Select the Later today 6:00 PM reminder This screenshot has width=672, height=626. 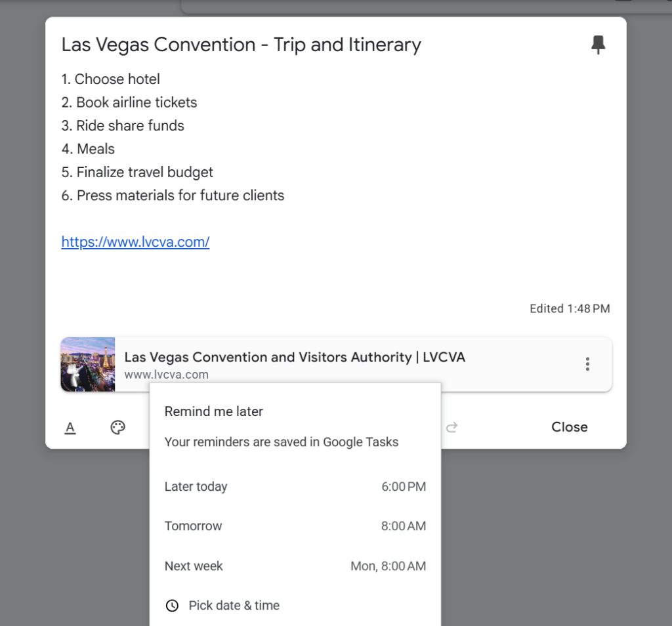click(x=295, y=486)
